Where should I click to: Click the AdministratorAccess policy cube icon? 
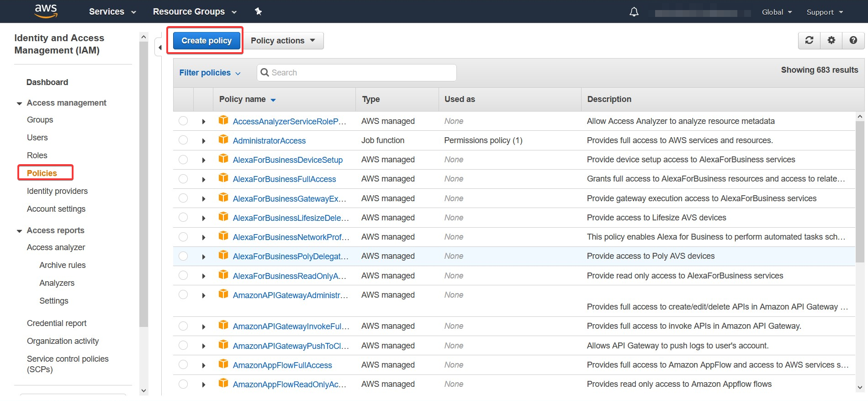223,139
